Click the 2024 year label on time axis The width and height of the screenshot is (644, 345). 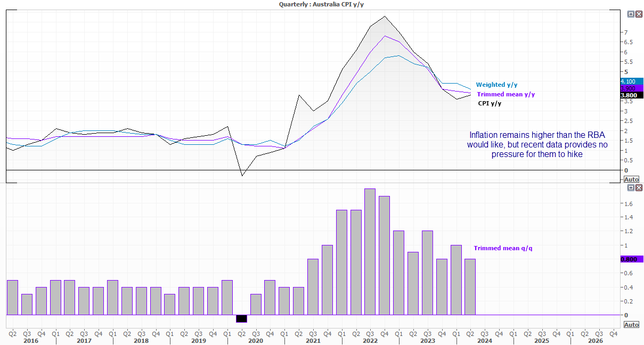coord(484,341)
